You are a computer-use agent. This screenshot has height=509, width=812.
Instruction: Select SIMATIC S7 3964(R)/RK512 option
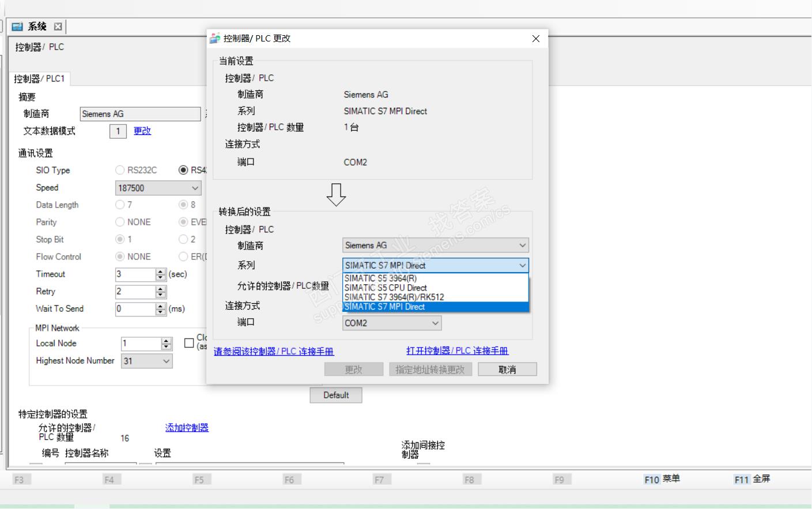click(x=436, y=297)
